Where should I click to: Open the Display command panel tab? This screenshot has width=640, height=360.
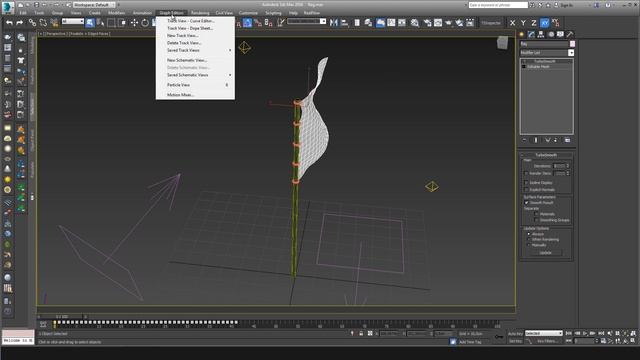tap(560, 34)
